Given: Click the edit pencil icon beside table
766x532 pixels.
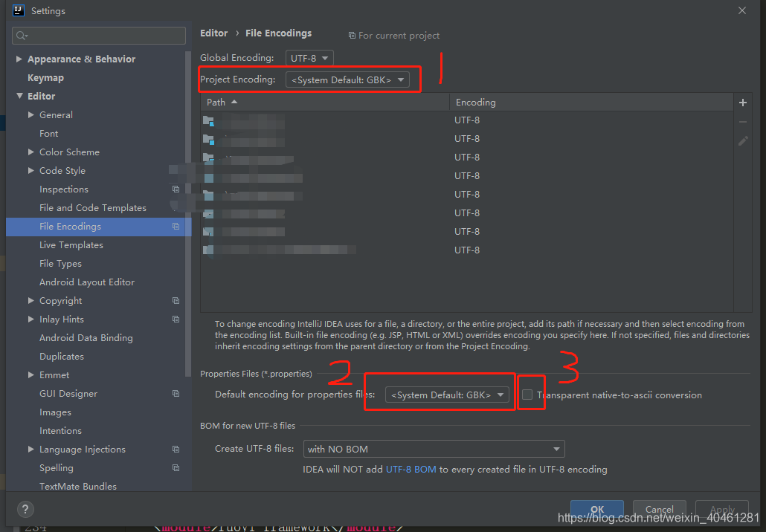Looking at the screenshot, I should [742, 141].
